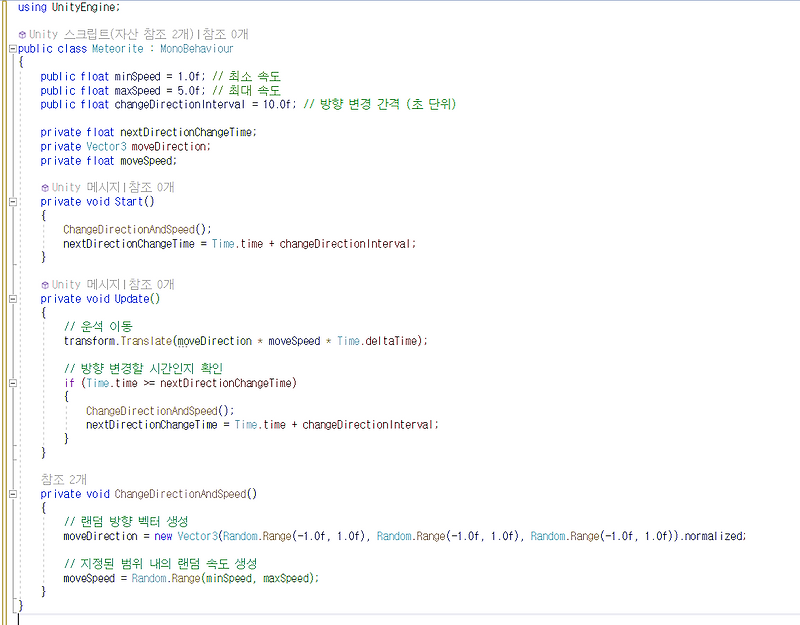Place cursor on 'maxSpeed' field declaration

pos(137,91)
